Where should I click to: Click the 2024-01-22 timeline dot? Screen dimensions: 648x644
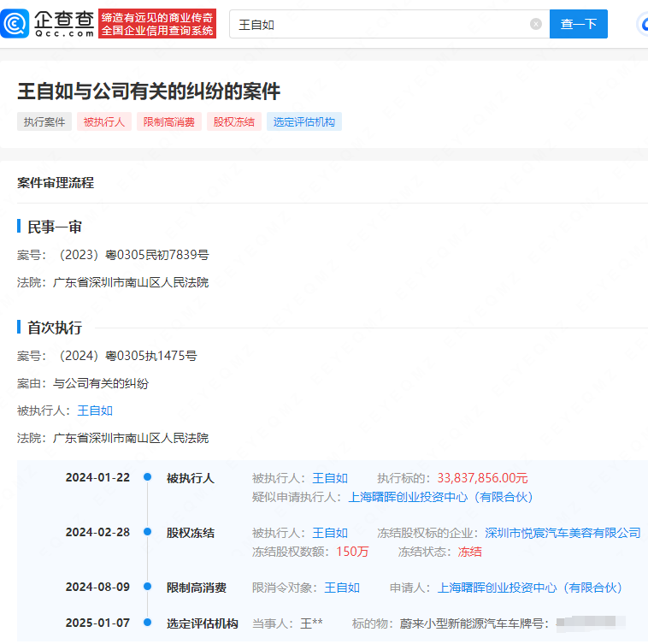[x=148, y=478]
